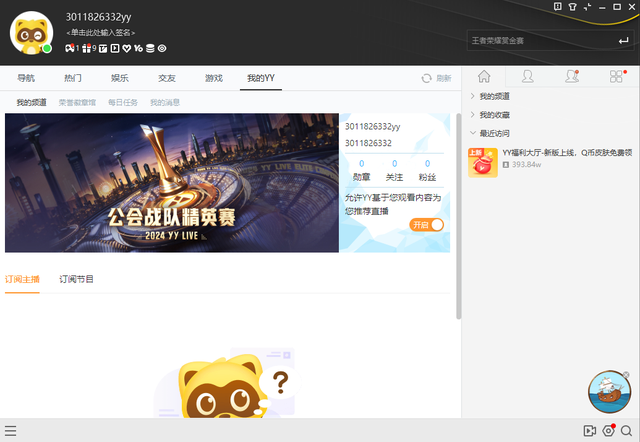Switch to the 娱乐 tab
The image size is (640, 442).
(x=120, y=78)
